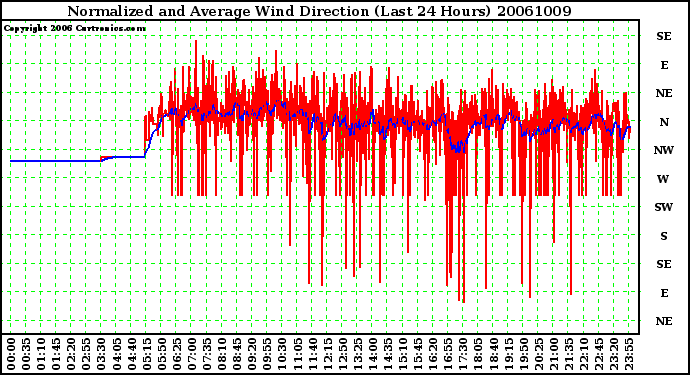Click the 22:45 time label
This screenshot has height=375, width=690.
[x=598, y=354]
